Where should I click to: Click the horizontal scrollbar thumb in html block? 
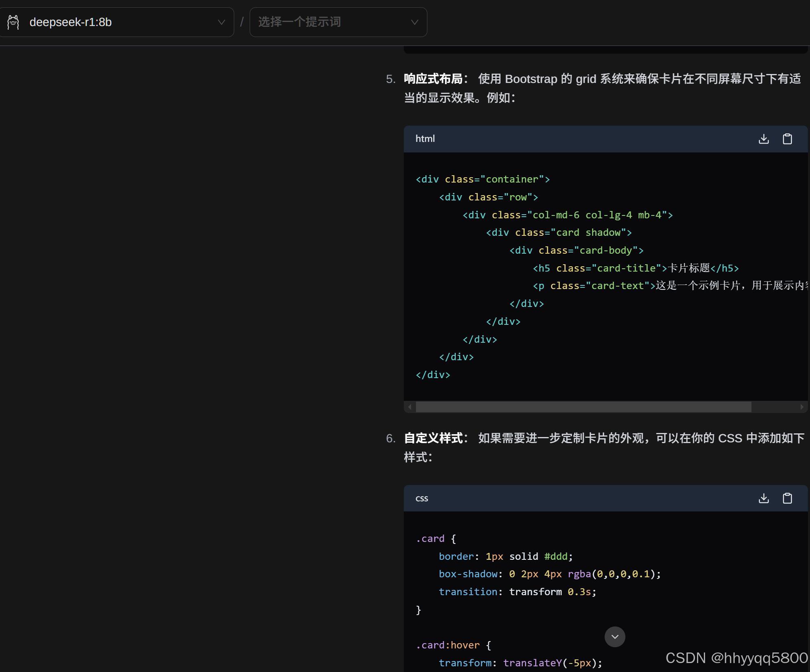(x=583, y=407)
